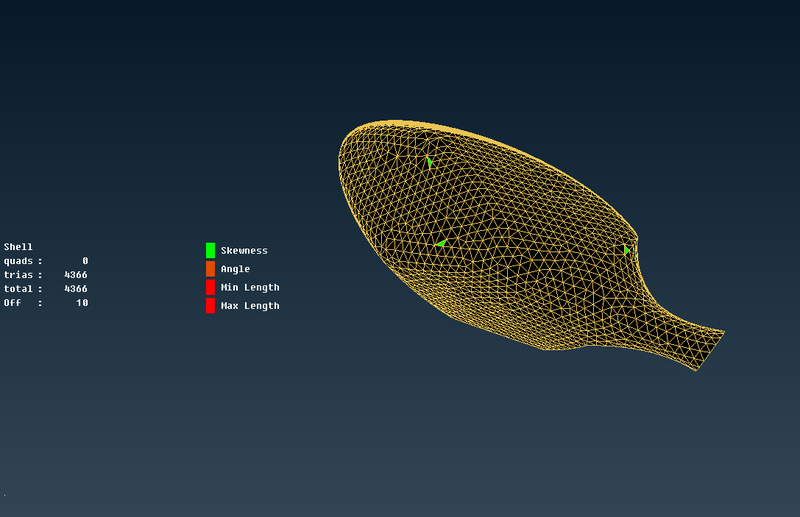Select the Skewness legend label

(x=244, y=251)
